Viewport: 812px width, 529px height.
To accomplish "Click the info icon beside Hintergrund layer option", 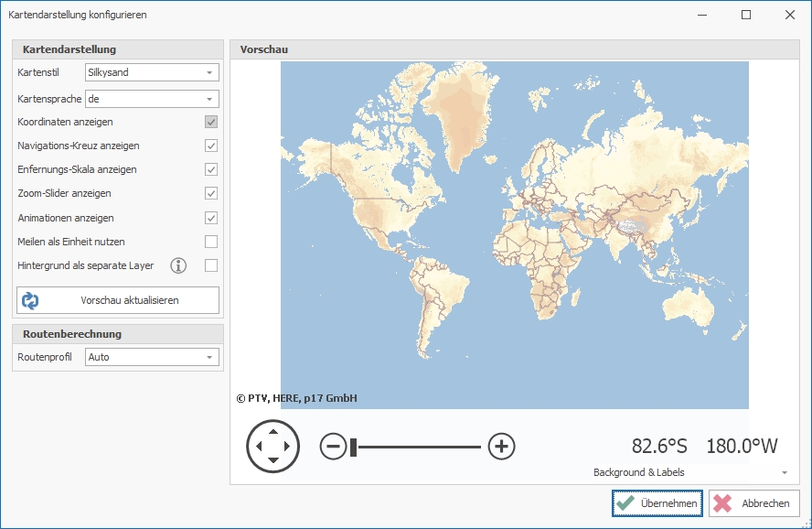I will [x=179, y=266].
